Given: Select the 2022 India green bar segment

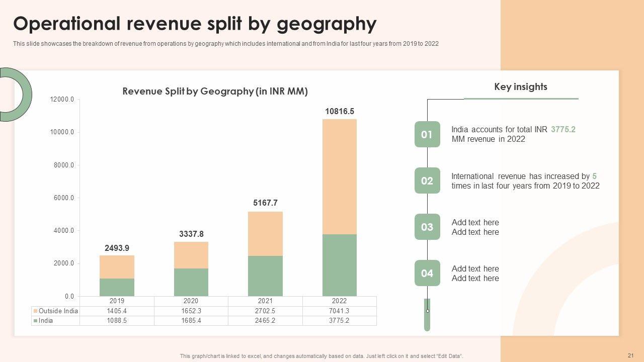Looking at the screenshot, I should point(340,265).
